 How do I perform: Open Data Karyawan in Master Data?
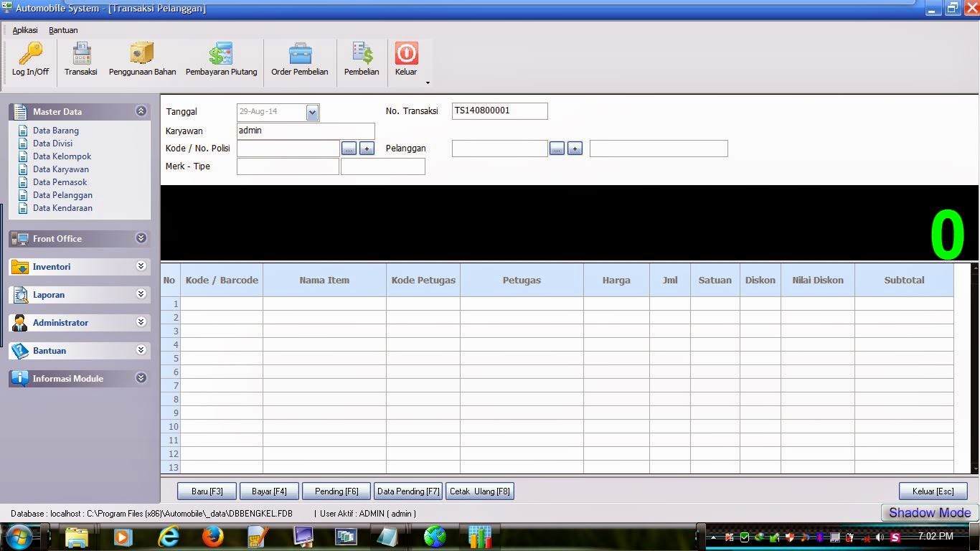[x=61, y=169]
